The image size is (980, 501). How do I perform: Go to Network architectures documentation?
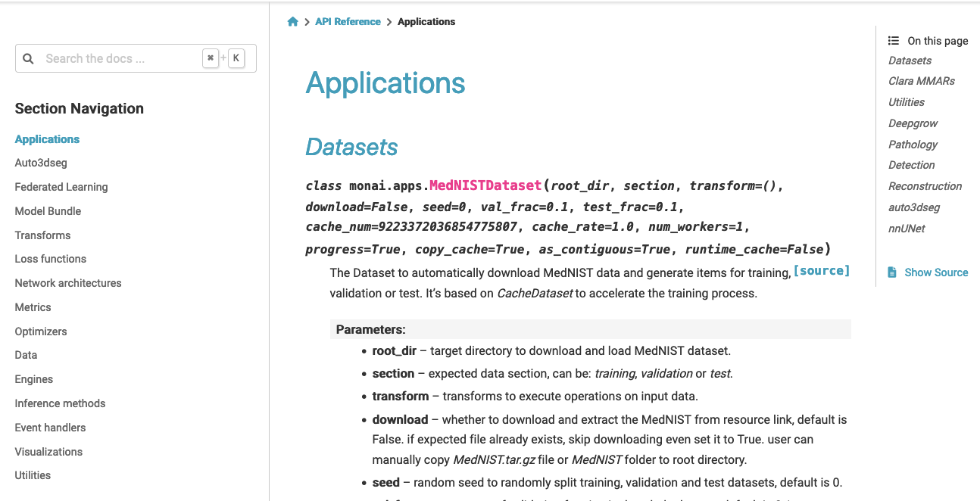point(68,283)
